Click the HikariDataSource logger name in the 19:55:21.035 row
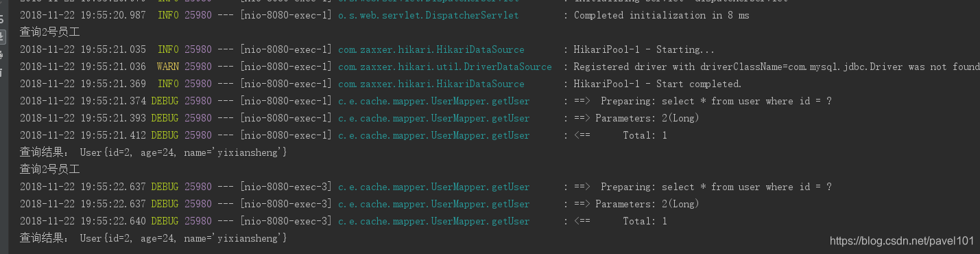 (431, 49)
